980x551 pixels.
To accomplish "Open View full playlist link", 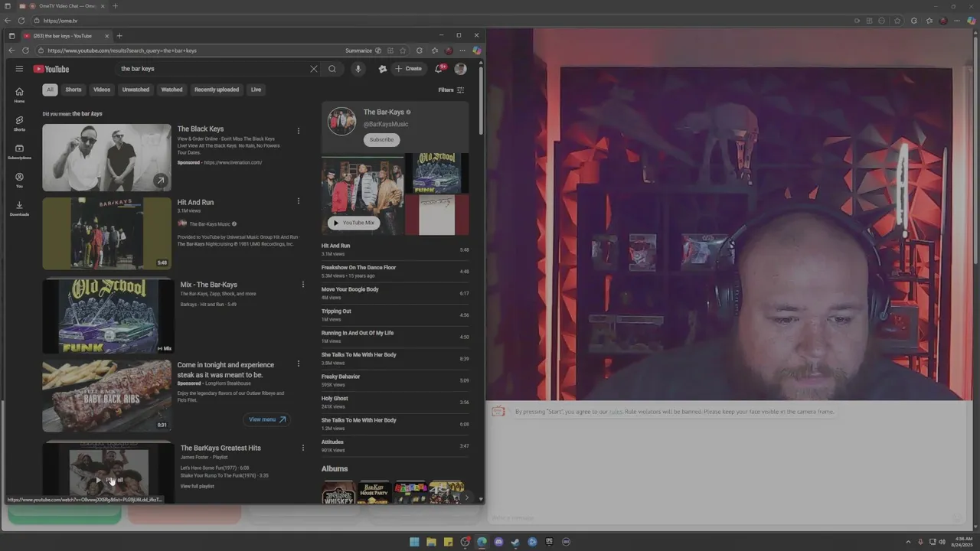I will [x=197, y=487].
